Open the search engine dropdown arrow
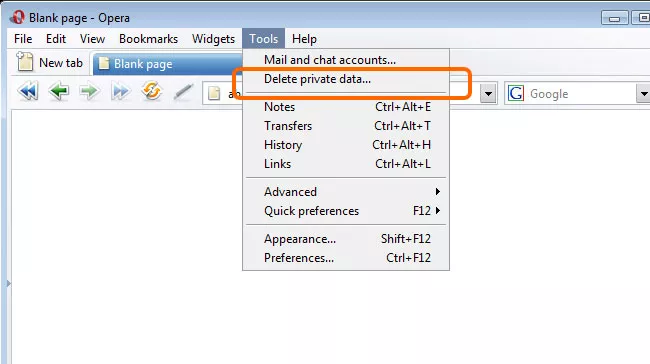650x364 pixels. click(x=643, y=94)
